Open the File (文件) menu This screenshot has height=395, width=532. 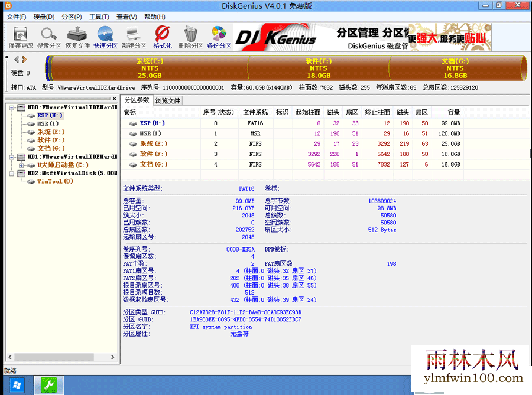pos(17,17)
